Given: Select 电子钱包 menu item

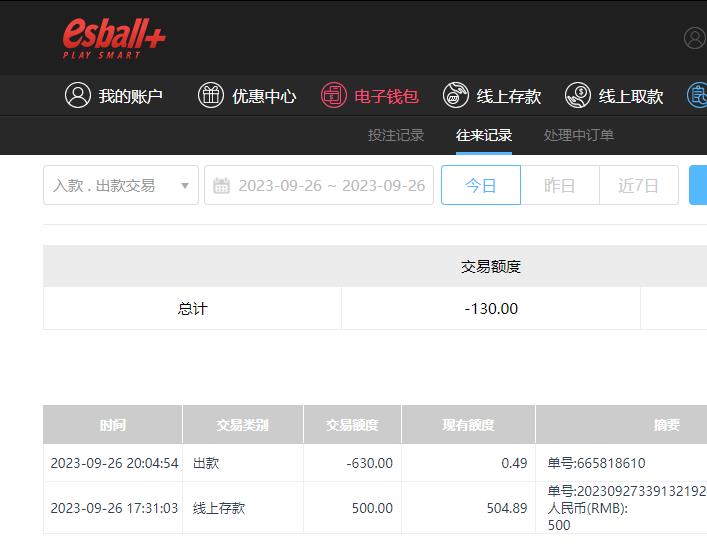Looking at the screenshot, I should (370, 96).
